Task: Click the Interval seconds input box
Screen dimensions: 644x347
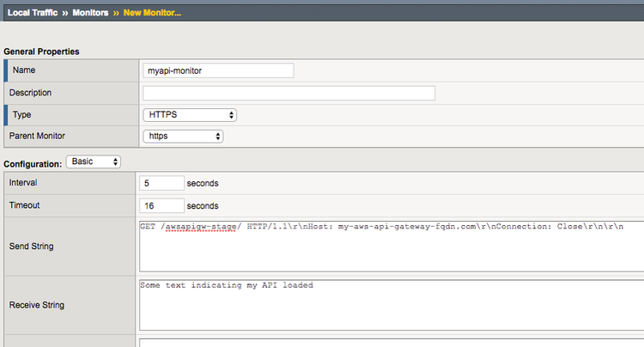Action: [x=163, y=183]
